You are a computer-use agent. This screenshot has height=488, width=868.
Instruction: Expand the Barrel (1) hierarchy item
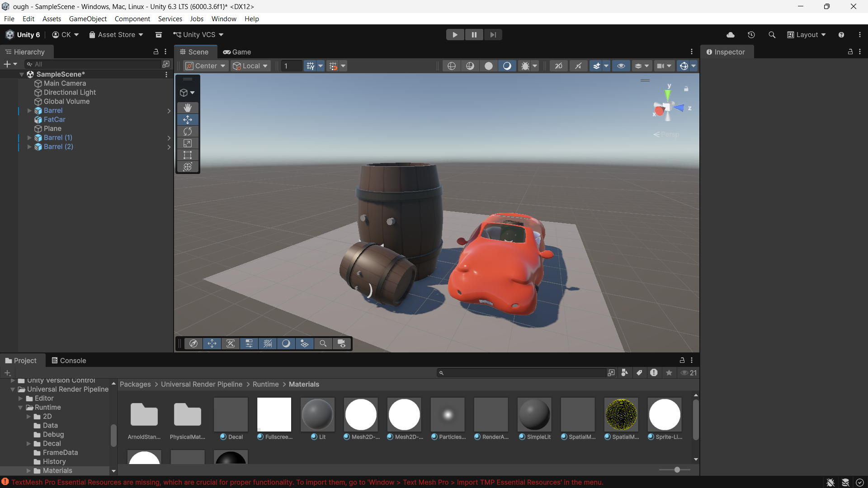29,138
